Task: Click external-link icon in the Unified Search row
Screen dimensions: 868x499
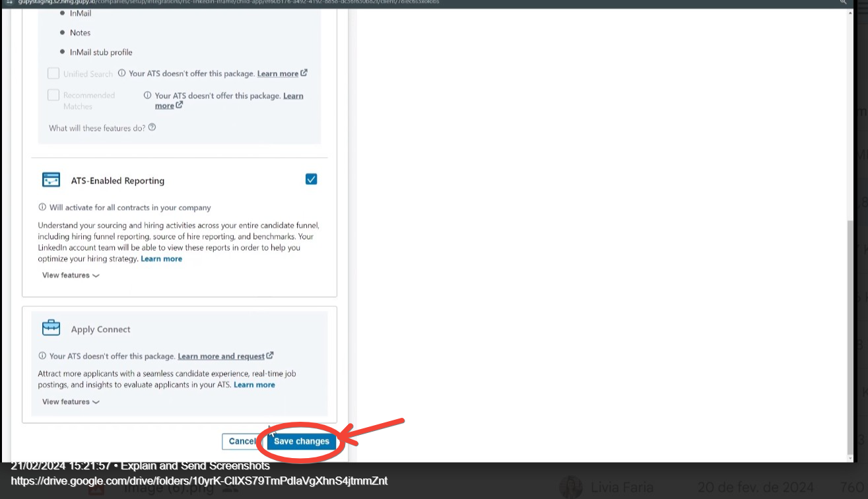Action: 304,73
